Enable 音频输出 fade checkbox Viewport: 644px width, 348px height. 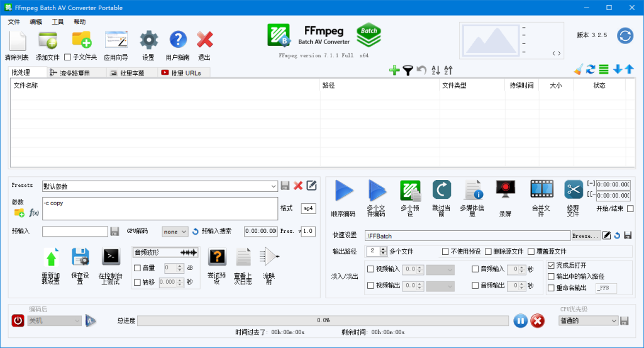[475, 285]
